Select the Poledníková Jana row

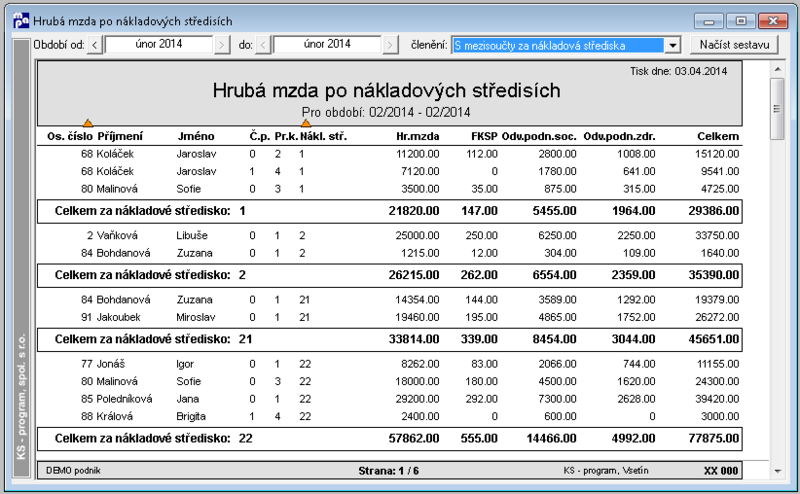389,399
